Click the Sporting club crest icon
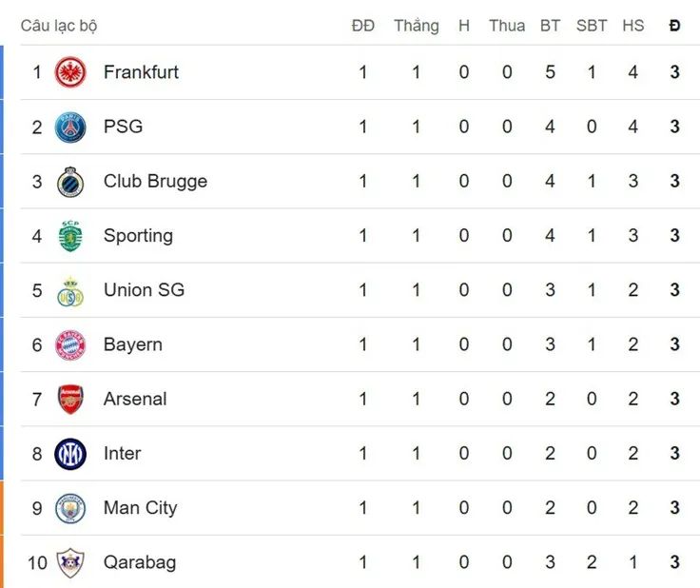The image size is (700, 588). [70, 236]
